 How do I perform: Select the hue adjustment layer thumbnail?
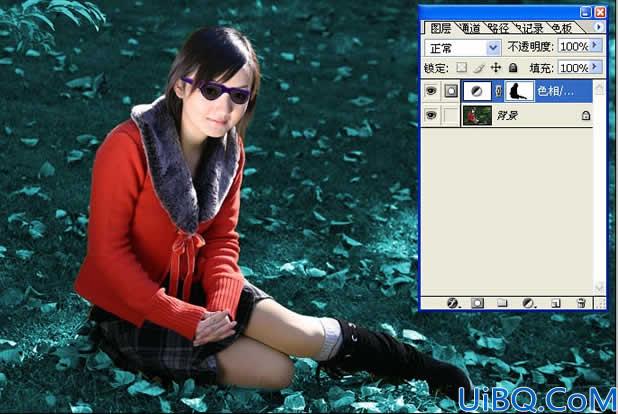click(477, 91)
